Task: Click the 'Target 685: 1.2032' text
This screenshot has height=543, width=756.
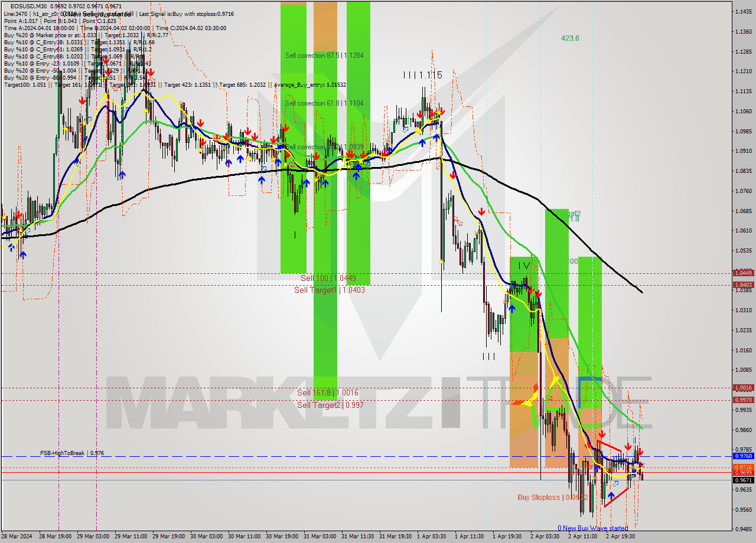Action: [242, 84]
